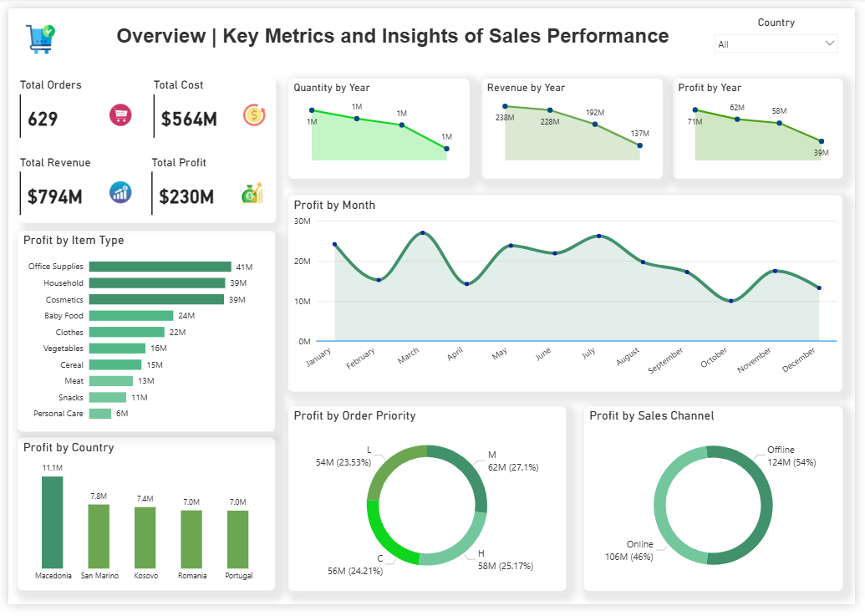Click the $564M Total Cost value
This screenshot has width=865, height=616.
(189, 120)
